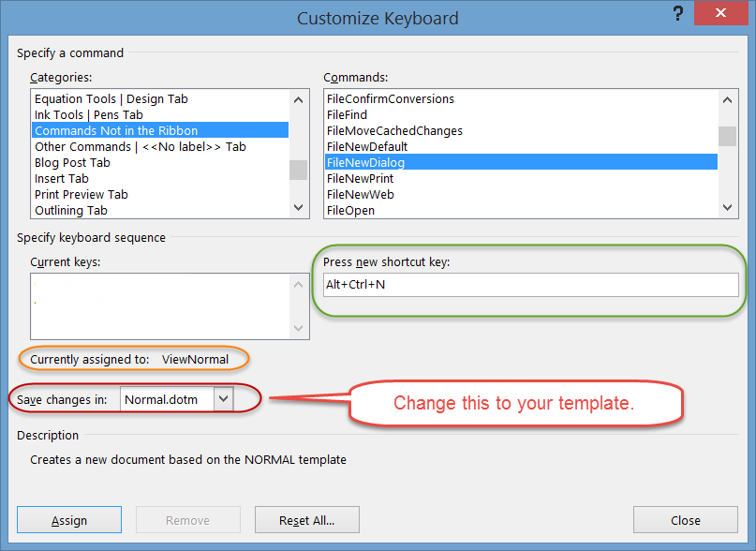This screenshot has height=551, width=756.
Task: Click the Reset All button
Action: point(306,519)
